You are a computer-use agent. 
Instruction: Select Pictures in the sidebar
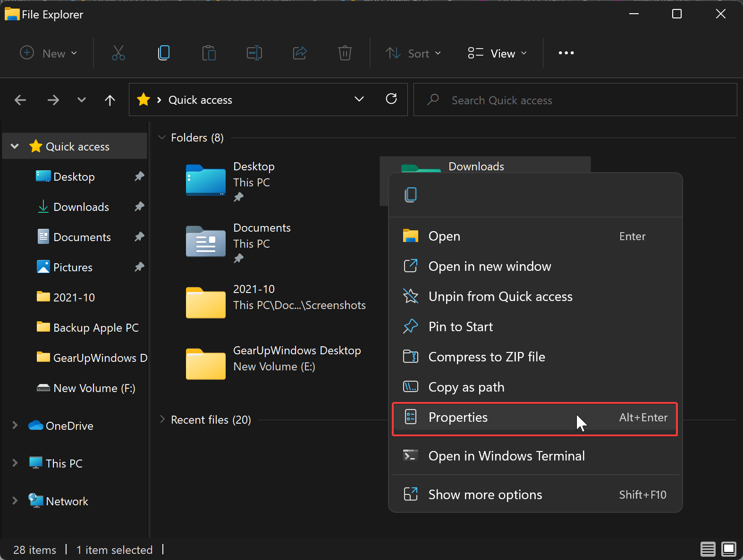click(73, 267)
